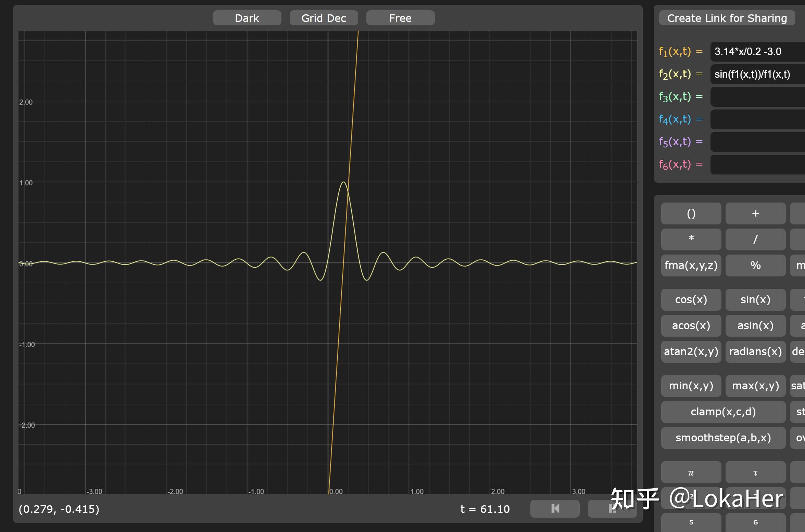
Task: Toggle the Free navigation mode
Action: coord(400,18)
